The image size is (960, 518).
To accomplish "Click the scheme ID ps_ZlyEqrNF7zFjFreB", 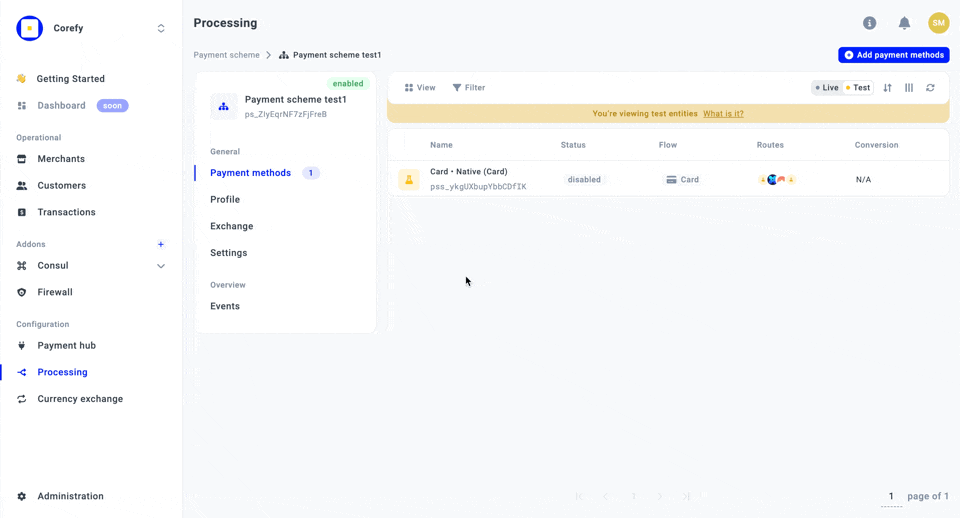I will click(286, 114).
